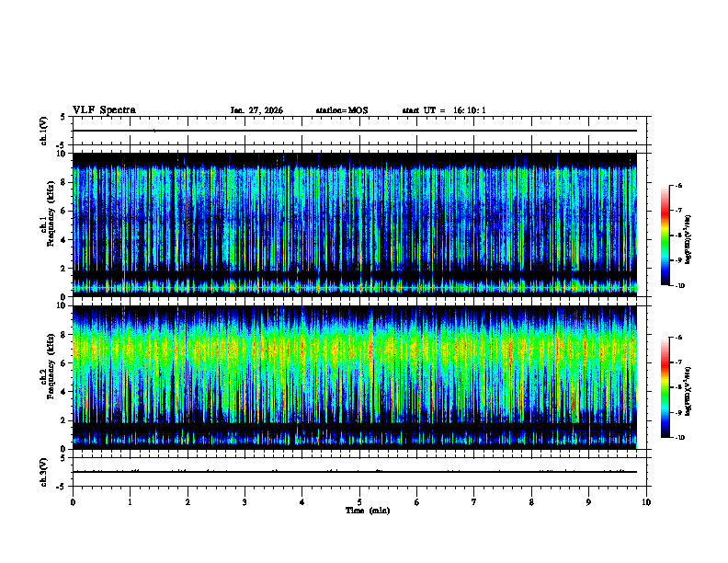
Task: Click the "5" minute tick on the time axis
Action: pyautogui.click(x=359, y=502)
